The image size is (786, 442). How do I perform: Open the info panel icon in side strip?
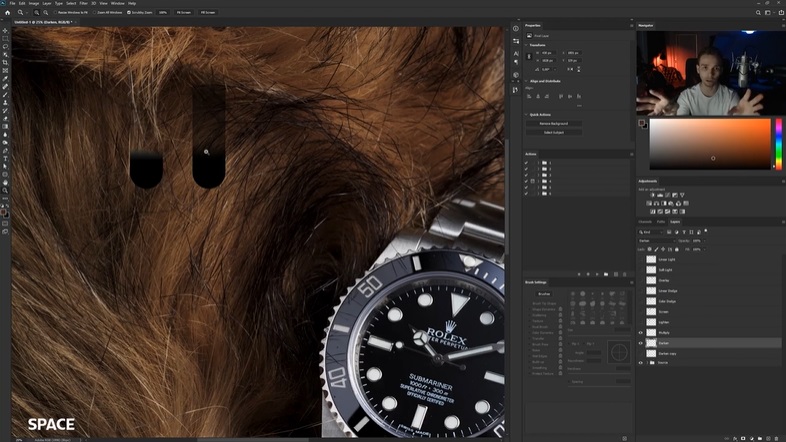coord(516,29)
